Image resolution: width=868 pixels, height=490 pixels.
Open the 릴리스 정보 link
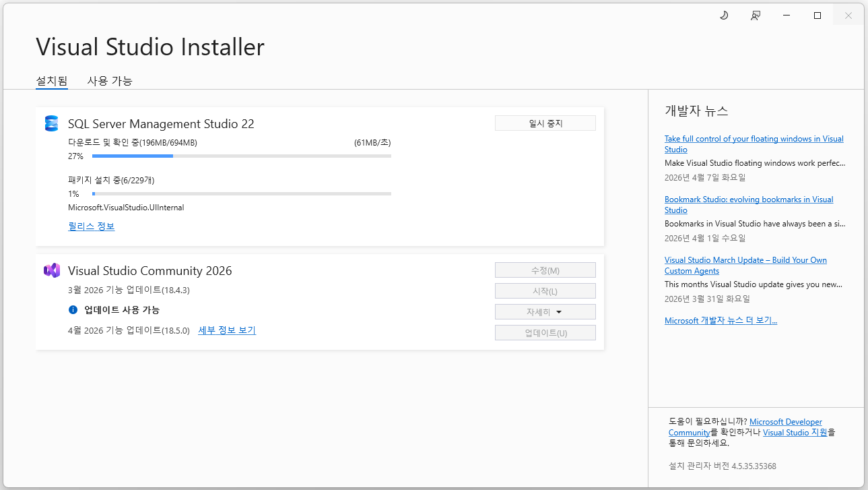coord(92,226)
